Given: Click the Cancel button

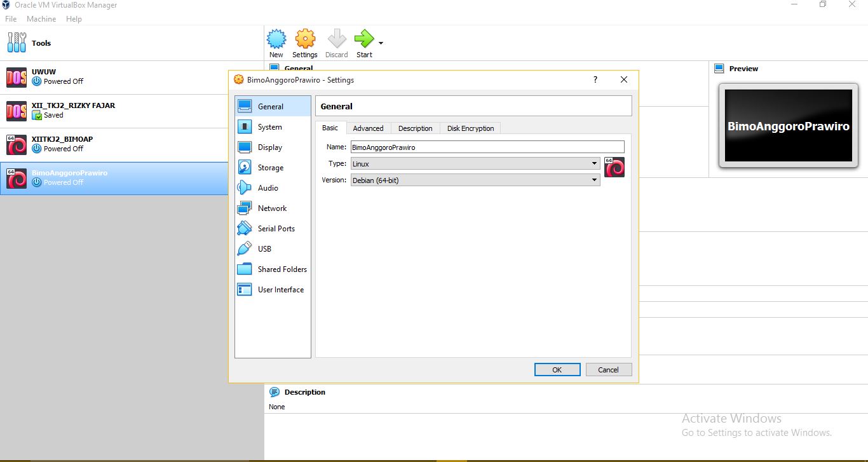Looking at the screenshot, I should pos(608,370).
